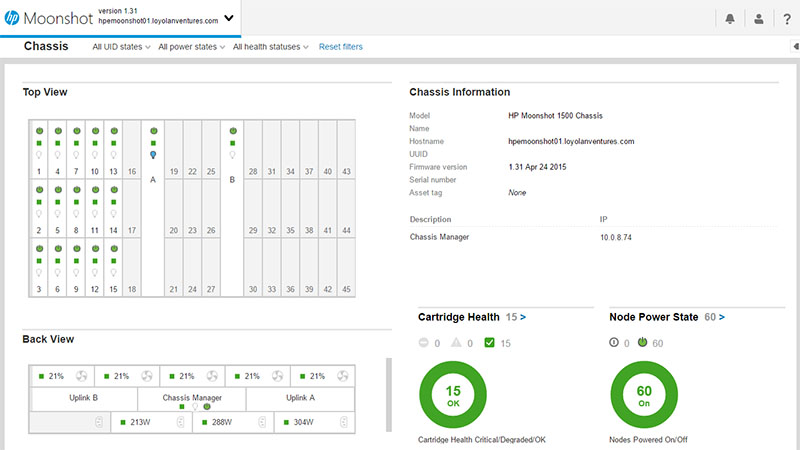Click the HP logo icon
Screen dimensions: 800x450
click(13, 18)
